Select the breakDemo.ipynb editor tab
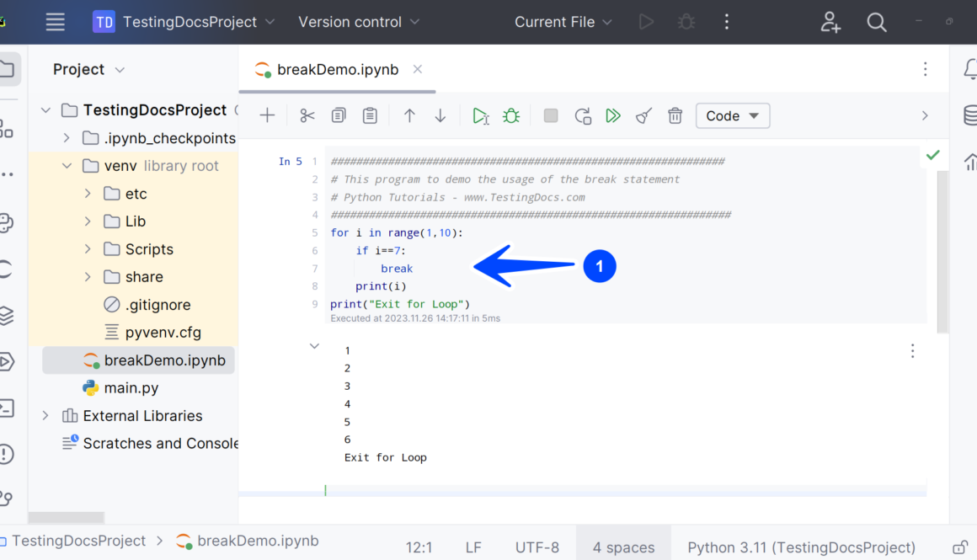The width and height of the screenshot is (977, 560). (337, 70)
